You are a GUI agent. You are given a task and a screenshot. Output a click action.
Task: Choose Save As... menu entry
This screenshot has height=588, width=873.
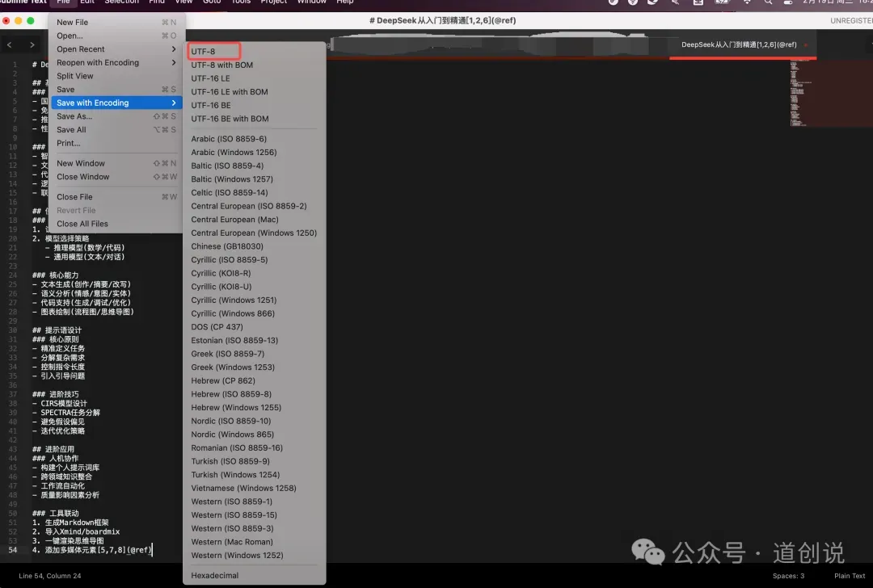click(116, 116)
